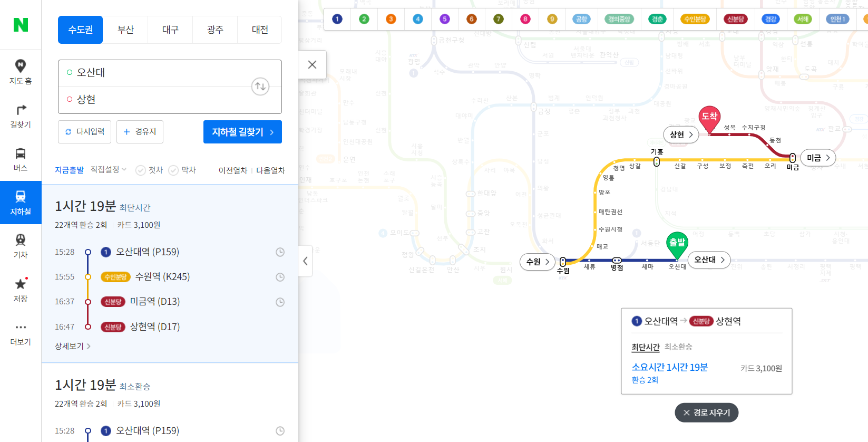Open 지도 홈 map home
The width and height of the screenshot is (868, 442).
click(x=21, y=72)
